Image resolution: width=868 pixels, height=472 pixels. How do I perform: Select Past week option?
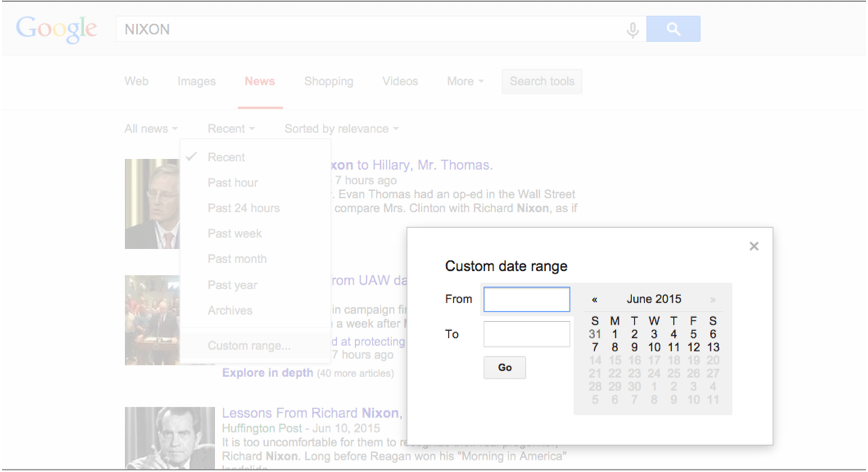pyautogui.click(x=235, y=234)
